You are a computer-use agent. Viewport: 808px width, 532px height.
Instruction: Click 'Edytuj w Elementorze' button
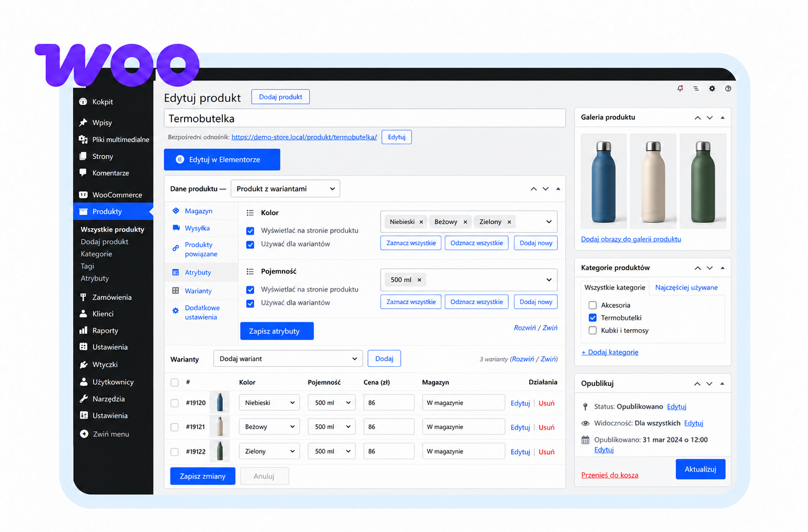[x=222, y=159]
